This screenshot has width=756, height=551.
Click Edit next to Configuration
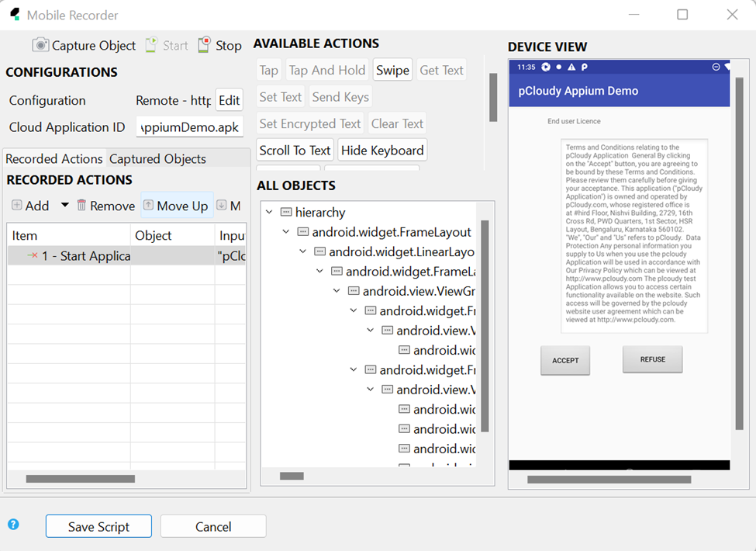click(x=229, y=100)
